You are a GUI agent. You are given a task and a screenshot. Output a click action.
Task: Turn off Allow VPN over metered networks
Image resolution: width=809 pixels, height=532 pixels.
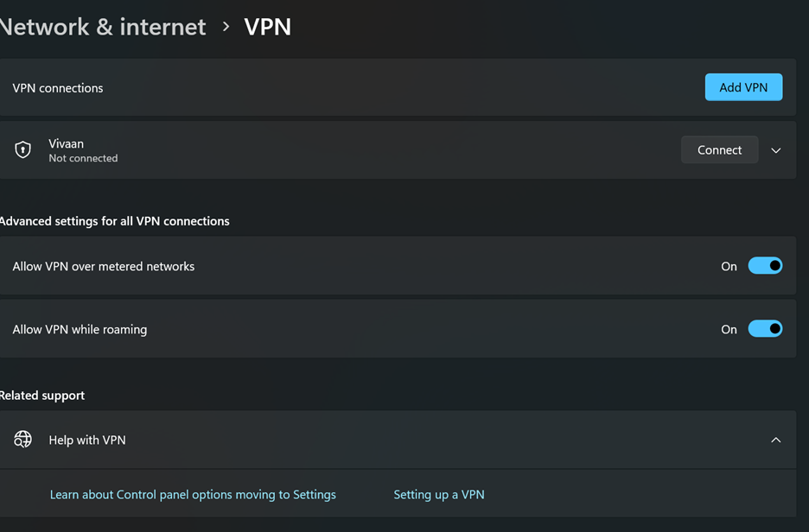click(x=765, y=266)
